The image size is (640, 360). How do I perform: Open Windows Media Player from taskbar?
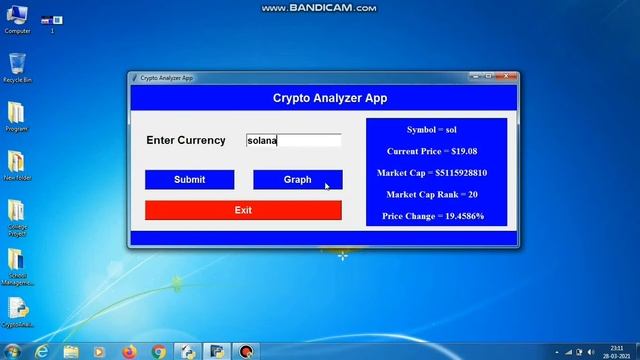(x=99, y=351)
